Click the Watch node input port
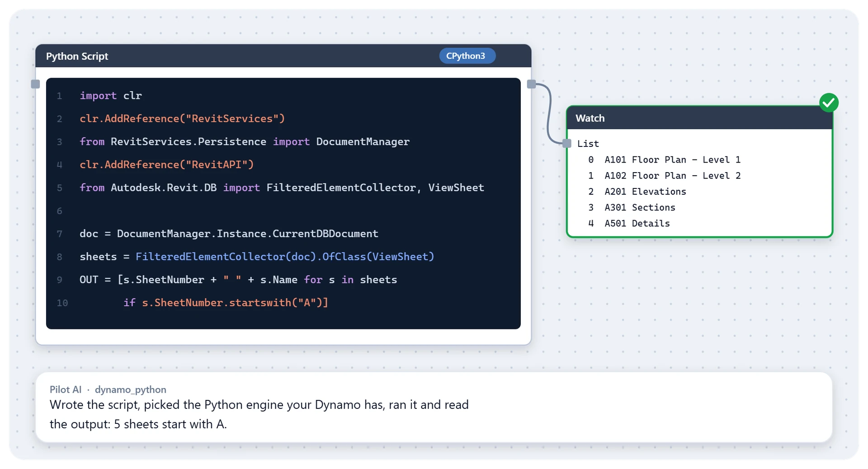868x469 pixels. (x=567, y=144)
